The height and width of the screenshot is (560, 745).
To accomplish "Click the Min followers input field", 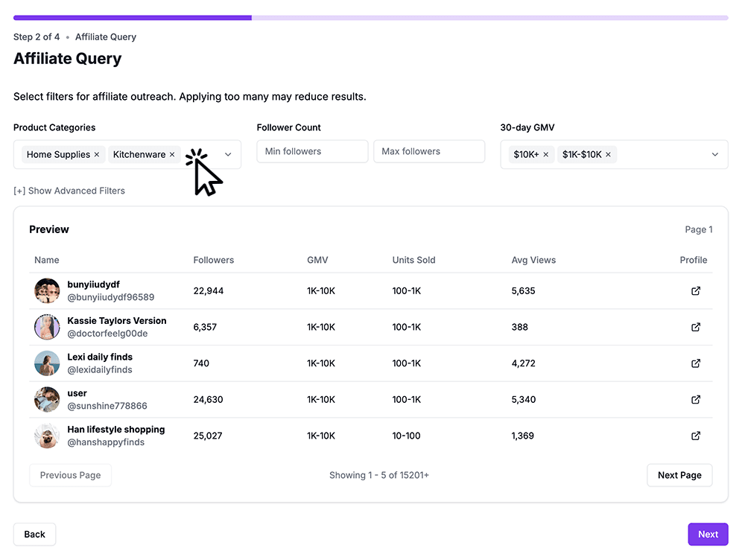I will [312, 151].
